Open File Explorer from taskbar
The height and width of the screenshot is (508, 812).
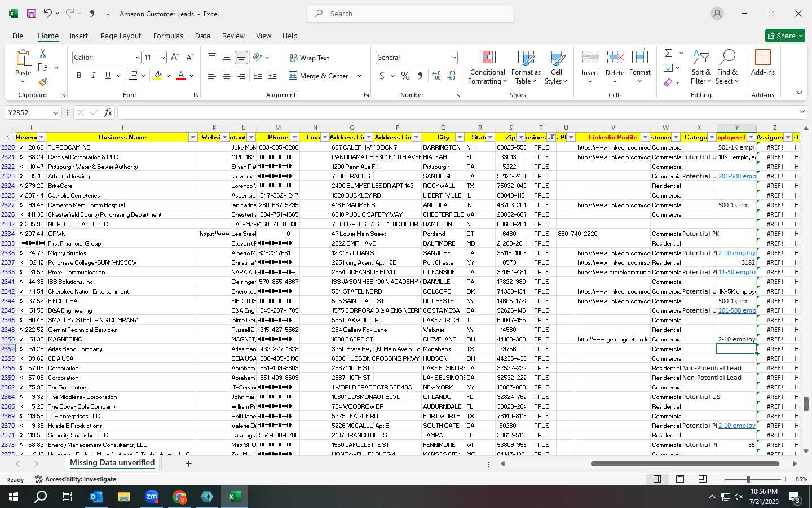click(123, 497)
